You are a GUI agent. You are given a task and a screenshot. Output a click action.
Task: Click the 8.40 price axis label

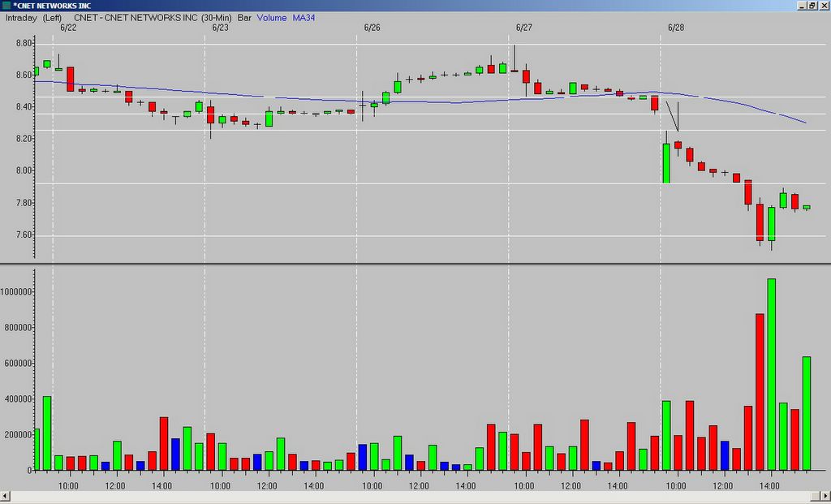pos(24,106)
